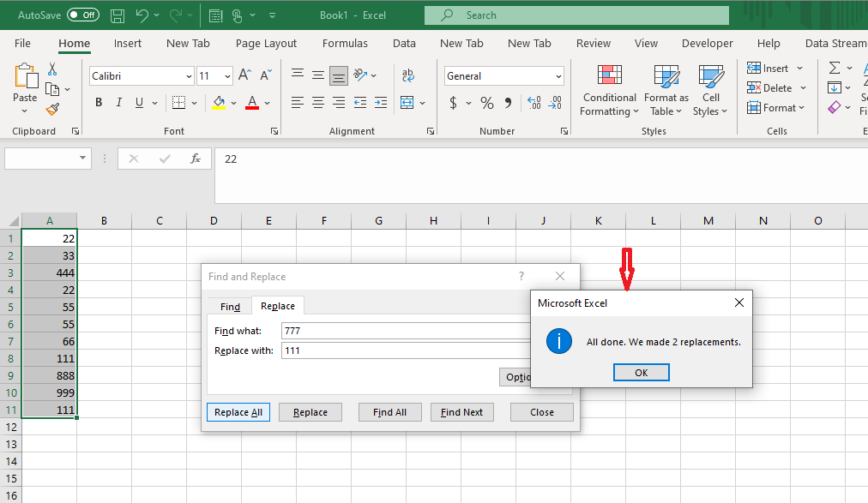Click the Redo arrow icon
This screenshot has width=868, height=503.
(176, 15)
